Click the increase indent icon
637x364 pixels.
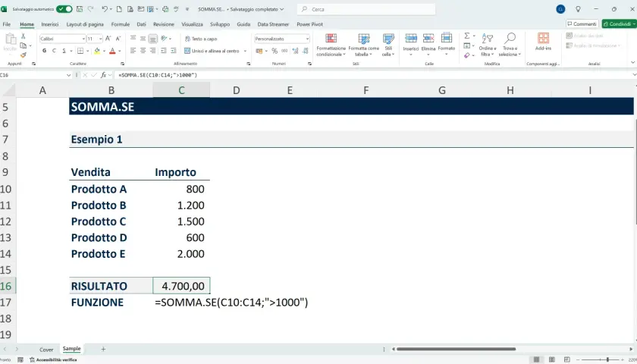pyautogui.click(x=174, y=51)
